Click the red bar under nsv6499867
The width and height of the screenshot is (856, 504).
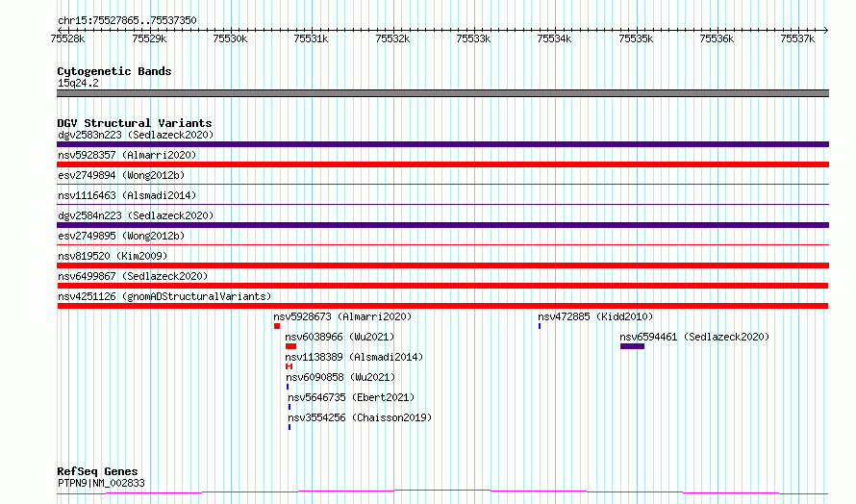point(442,286)
